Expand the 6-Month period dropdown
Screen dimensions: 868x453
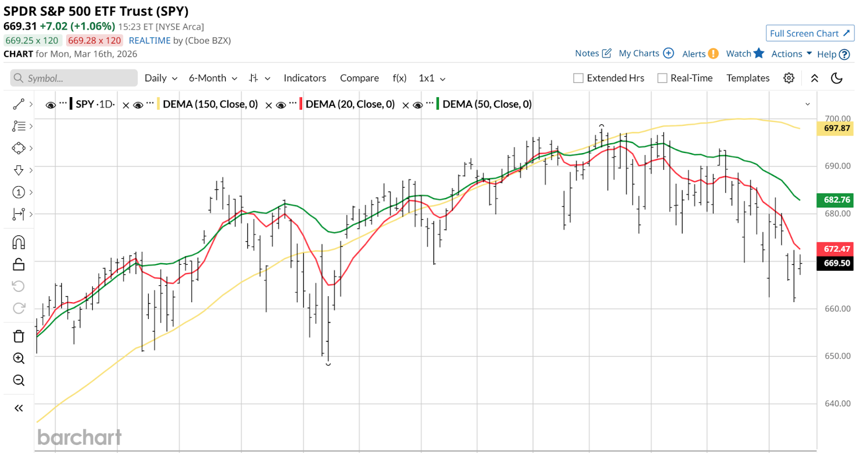pyautogui.click(x=213, y=78)
